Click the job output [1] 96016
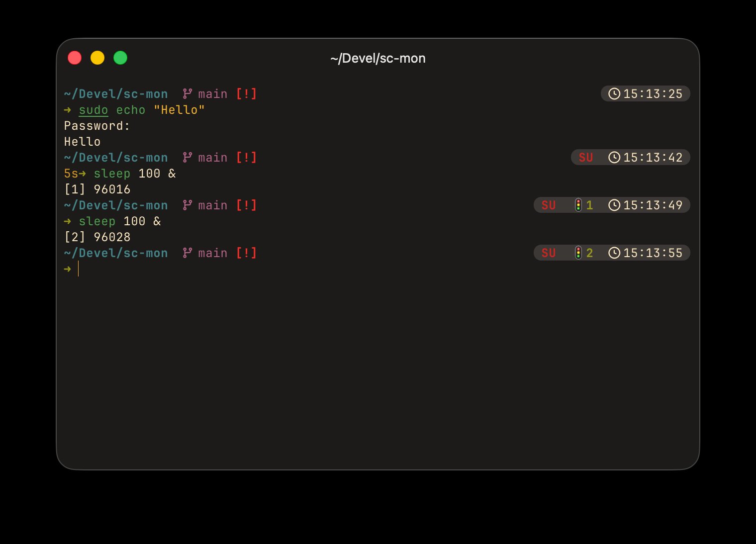The image size is (756, 544). tap(97, 189)
